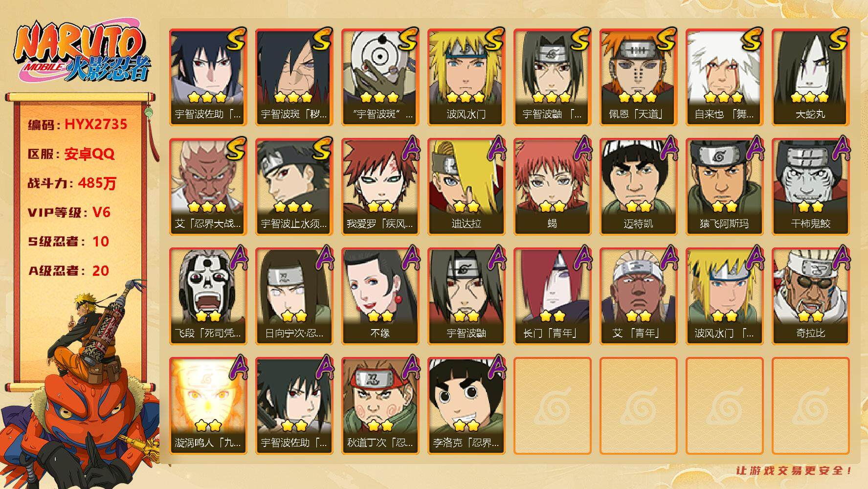Open the 波风水门 S-rank card

point(466,77)
